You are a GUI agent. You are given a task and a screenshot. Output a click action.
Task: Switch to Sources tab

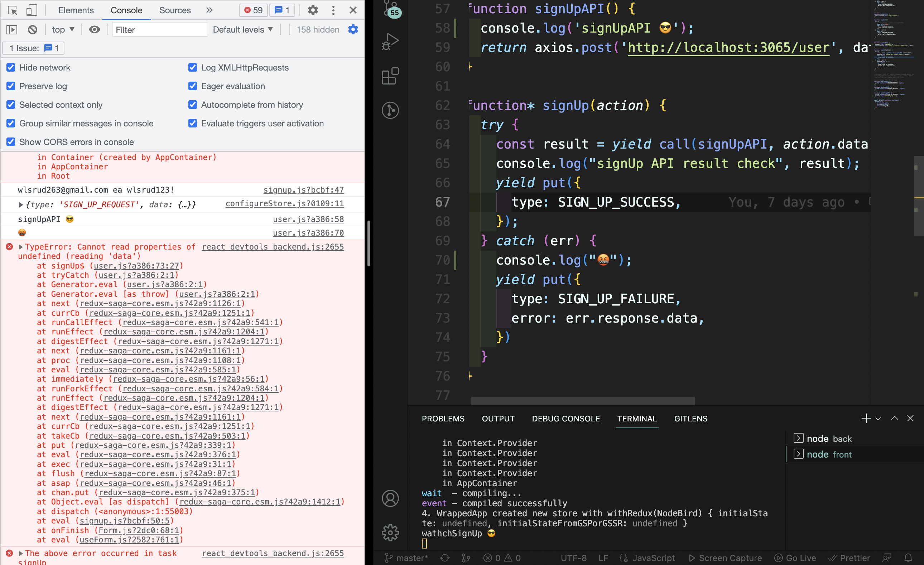[x=175, y=10]
